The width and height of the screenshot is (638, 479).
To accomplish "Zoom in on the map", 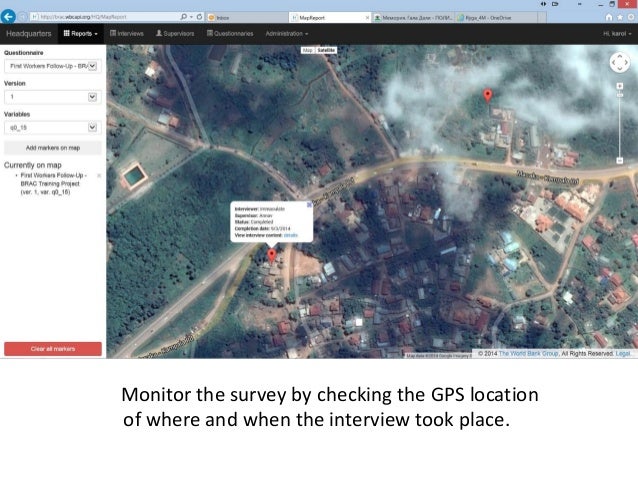I will point(620,85).
